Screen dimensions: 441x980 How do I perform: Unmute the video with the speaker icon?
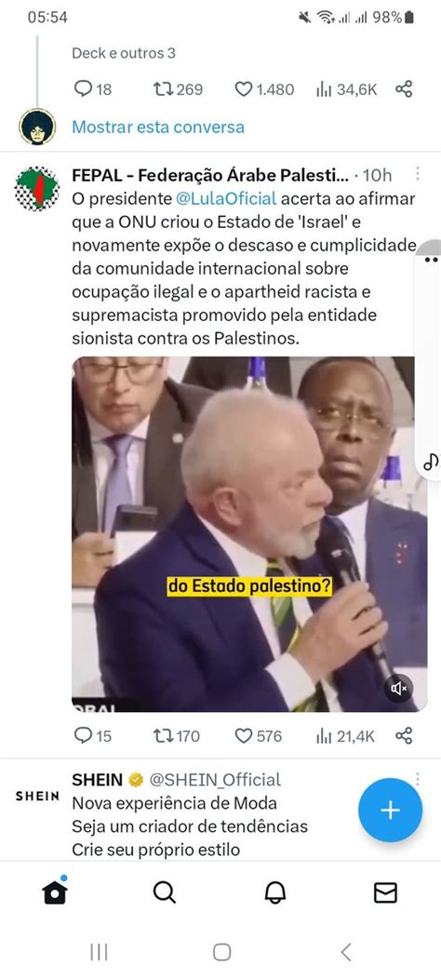coord(398,688)
